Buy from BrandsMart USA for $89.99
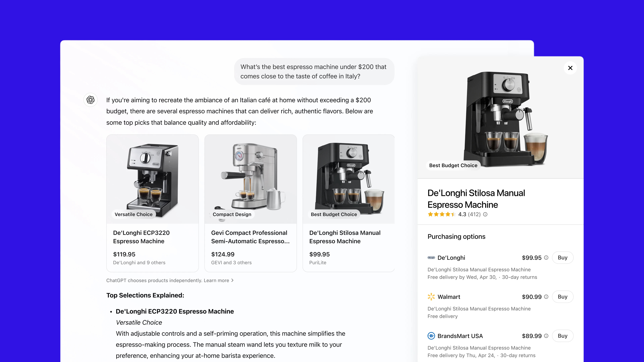This screenshot has width=644, height=362. coord(562,336)
